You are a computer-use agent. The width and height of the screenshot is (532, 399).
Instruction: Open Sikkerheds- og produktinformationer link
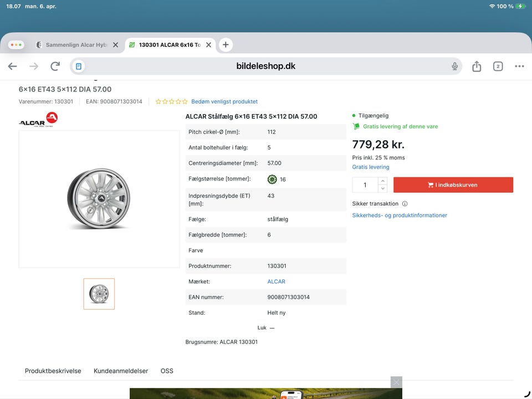[x=400, y=216]
